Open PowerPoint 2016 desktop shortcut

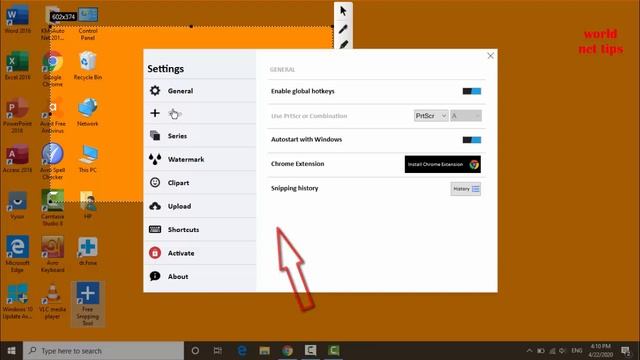click(18, 116)
